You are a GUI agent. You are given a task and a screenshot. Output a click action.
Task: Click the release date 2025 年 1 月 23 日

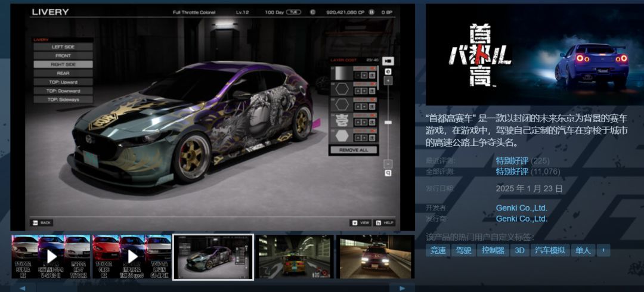(x=529, y=189)
